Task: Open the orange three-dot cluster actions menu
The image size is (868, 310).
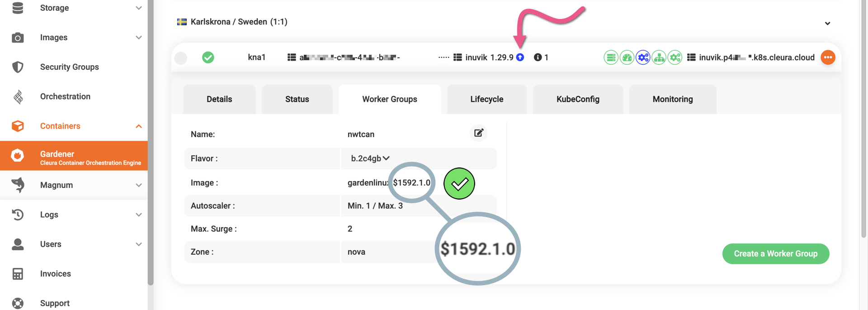Action: (x=828, y=57)
